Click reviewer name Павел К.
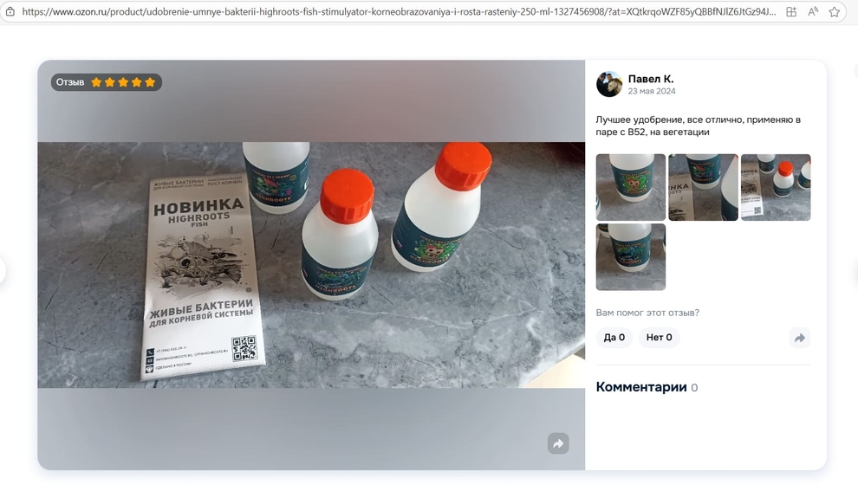858x504 pixels. (x=651, y=80)
